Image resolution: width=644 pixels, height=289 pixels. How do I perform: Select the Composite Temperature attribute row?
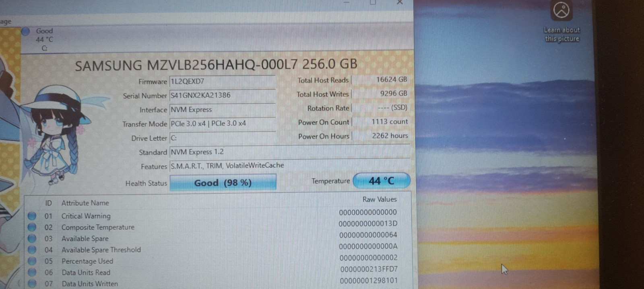[x=217, y=226]
